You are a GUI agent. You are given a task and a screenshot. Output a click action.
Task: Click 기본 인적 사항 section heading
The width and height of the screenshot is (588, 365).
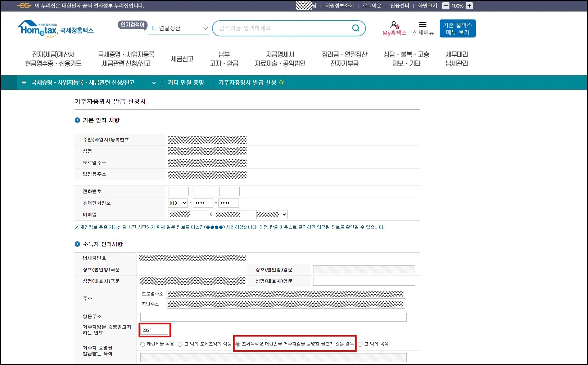[101, 120]
